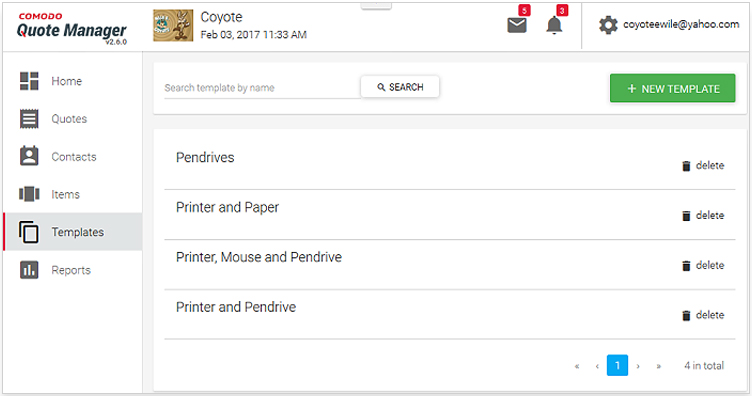Focus the search template by name field

click(262, 88)
